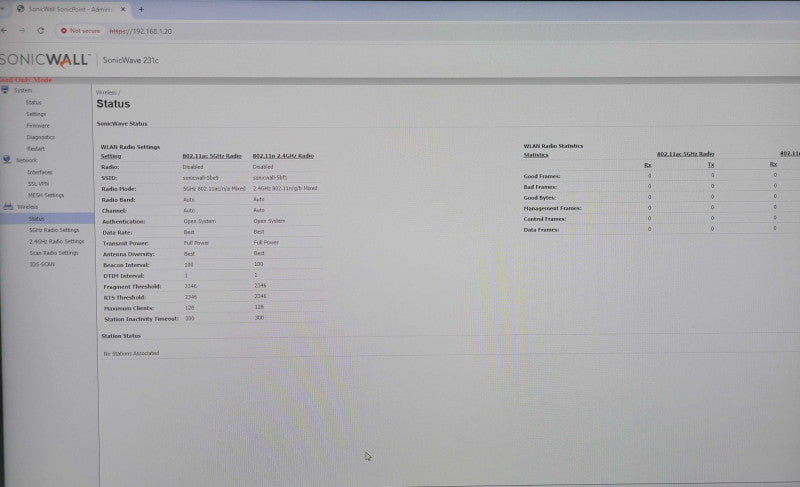Screen dimensions: 800x487
Task: Go forward using browser forward arrow
Action: coord(22,31)
